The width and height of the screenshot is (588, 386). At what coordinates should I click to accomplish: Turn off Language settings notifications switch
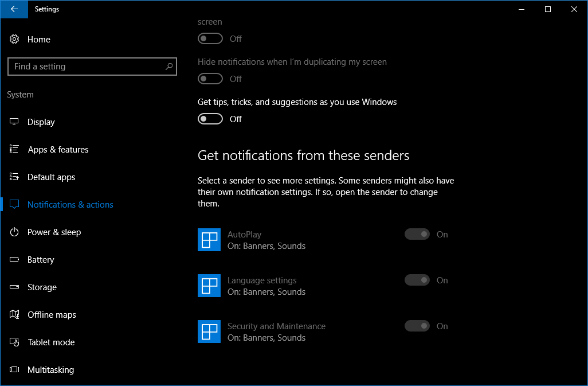tap(417, 280)
